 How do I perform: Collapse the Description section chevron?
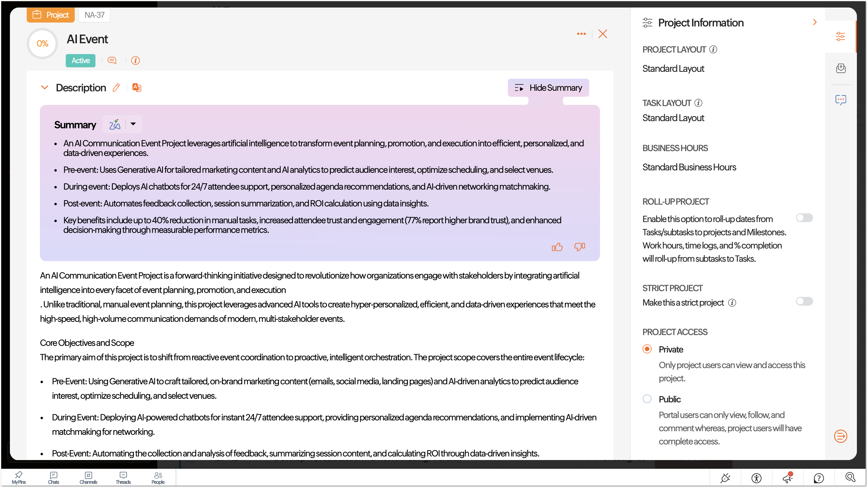pos(44,88)
